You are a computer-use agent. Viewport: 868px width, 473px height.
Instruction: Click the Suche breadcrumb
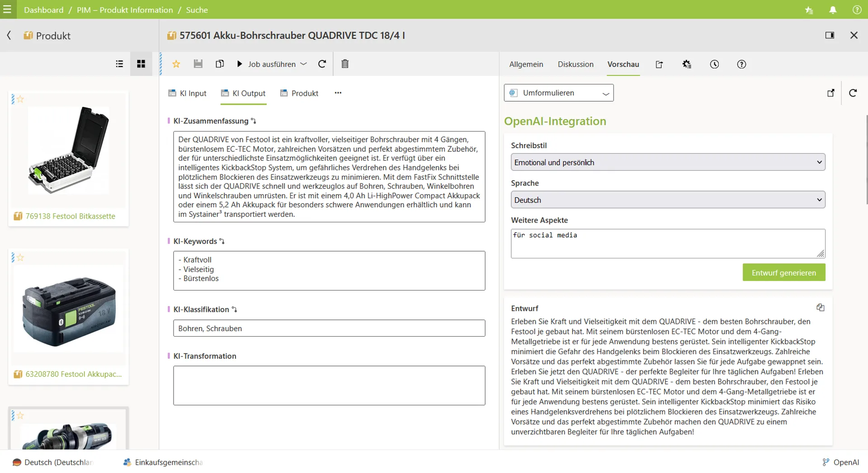tap(197, 10)
